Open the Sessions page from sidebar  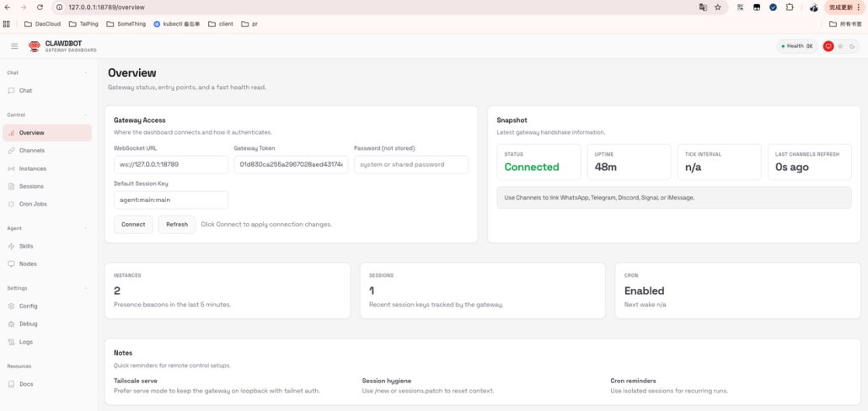pyautogui.click(x=31, y=186)
